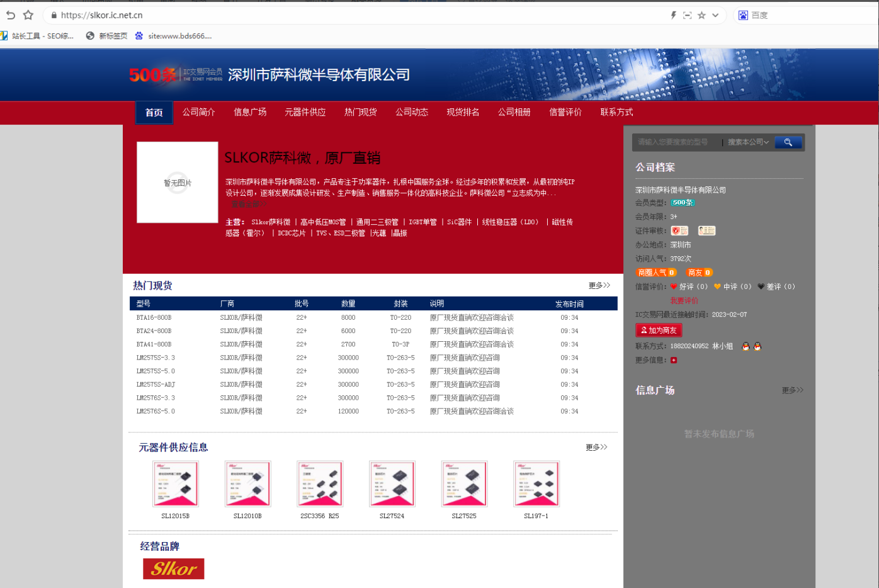Click the first QQ penguin contact icon
This screenshot has width=879, height=588.
[x=746, y=346]
